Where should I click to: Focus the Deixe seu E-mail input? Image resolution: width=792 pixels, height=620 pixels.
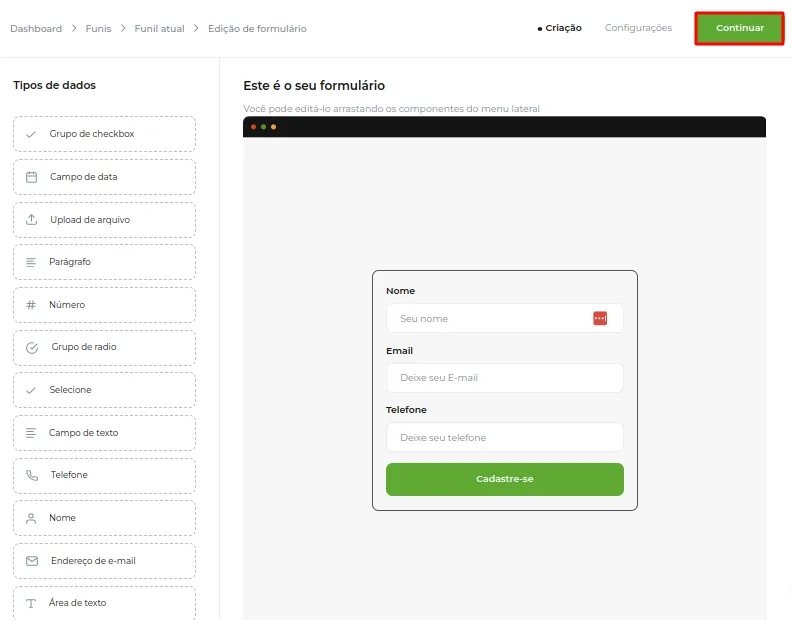point(505,378)
